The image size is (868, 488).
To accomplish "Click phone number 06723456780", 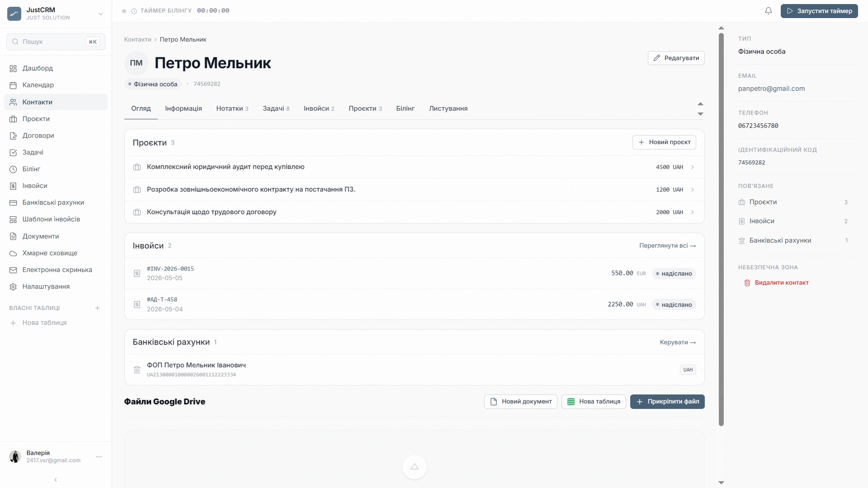I will (758, 126).
